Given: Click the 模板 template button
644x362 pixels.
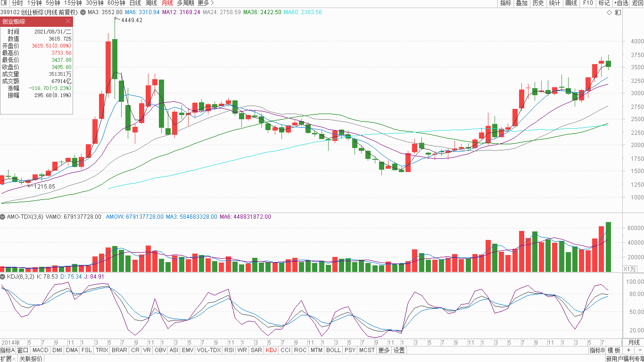Looking at the screenshot, I should click(x=614, y=350).
